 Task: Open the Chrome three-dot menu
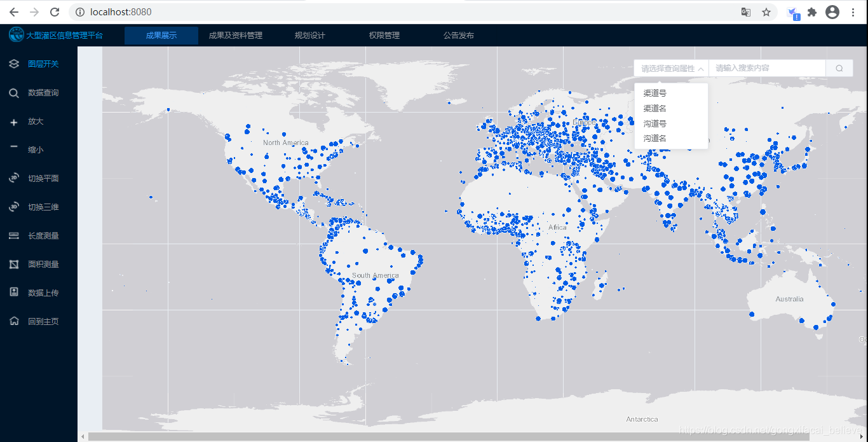[853, 12]
